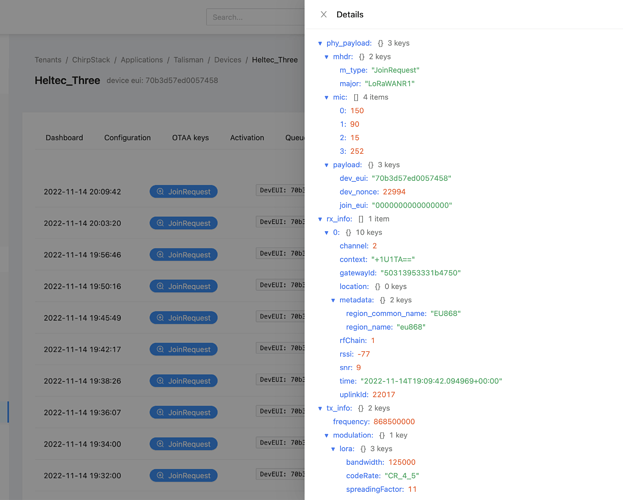Open JoinRequest frame from 19:38:26
The width and height of the screenshot is (623, 500).
tap(184, 381)
